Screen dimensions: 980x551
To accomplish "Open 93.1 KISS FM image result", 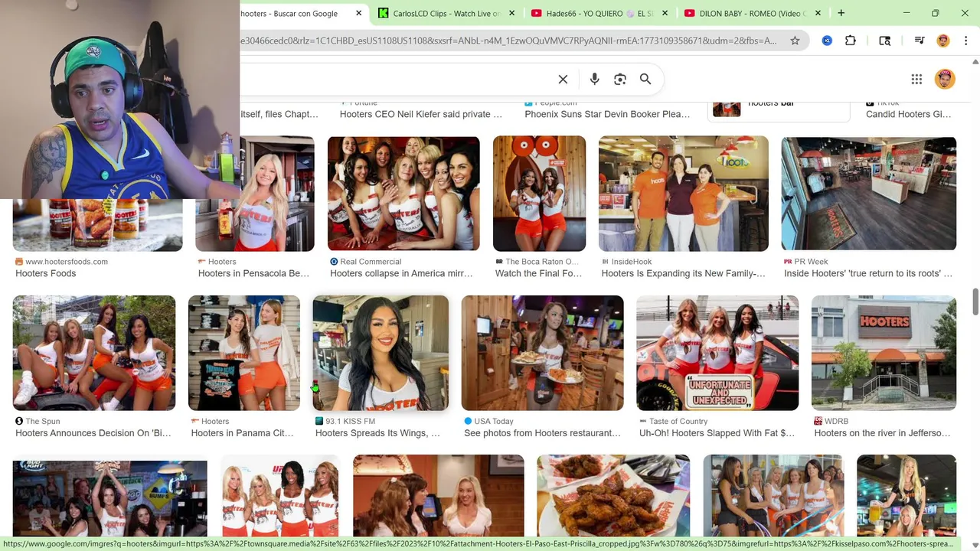I will [x=381, y=353].
